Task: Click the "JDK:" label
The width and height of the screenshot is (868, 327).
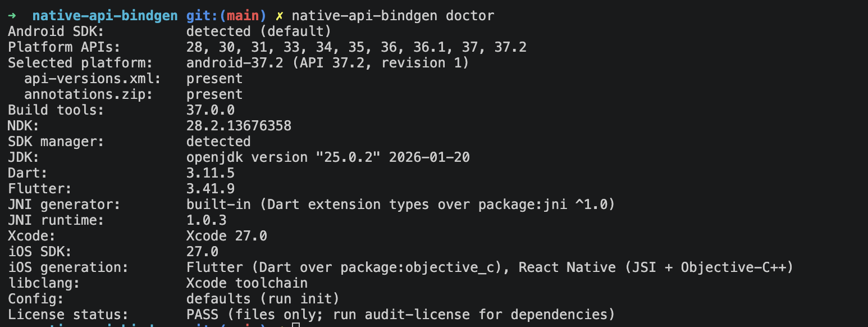Action: pyautogui.click(x=24, y=157)
